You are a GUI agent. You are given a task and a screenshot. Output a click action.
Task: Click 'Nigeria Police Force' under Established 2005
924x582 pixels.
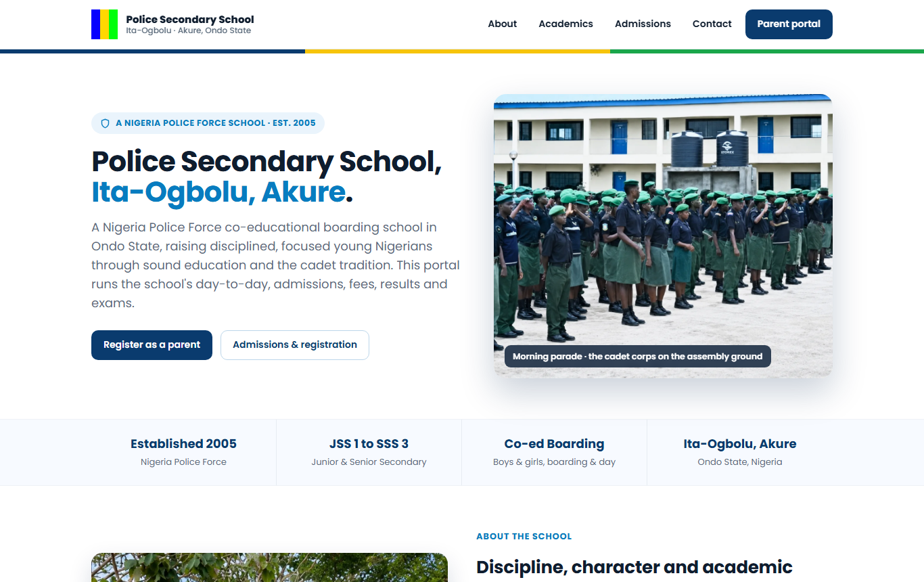point(183,462)
